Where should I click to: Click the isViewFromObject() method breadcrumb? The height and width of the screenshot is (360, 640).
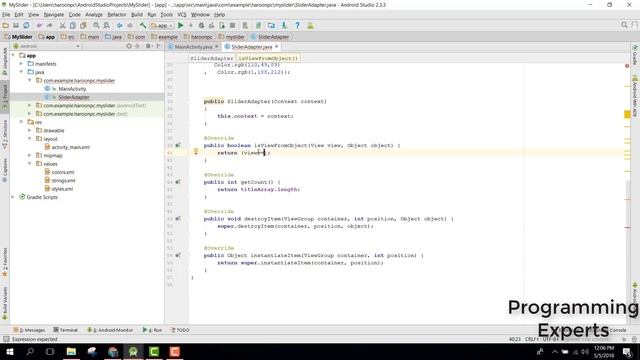(x=268, y=58)
